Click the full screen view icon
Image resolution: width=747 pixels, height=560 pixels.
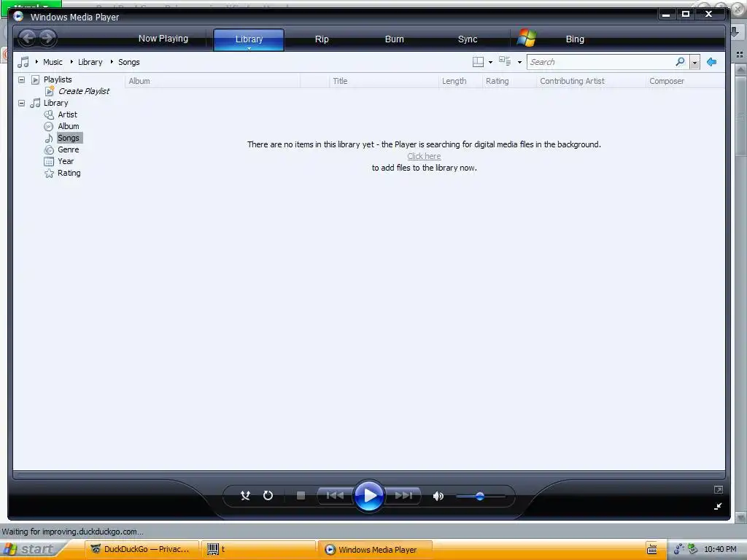(719, 489)
